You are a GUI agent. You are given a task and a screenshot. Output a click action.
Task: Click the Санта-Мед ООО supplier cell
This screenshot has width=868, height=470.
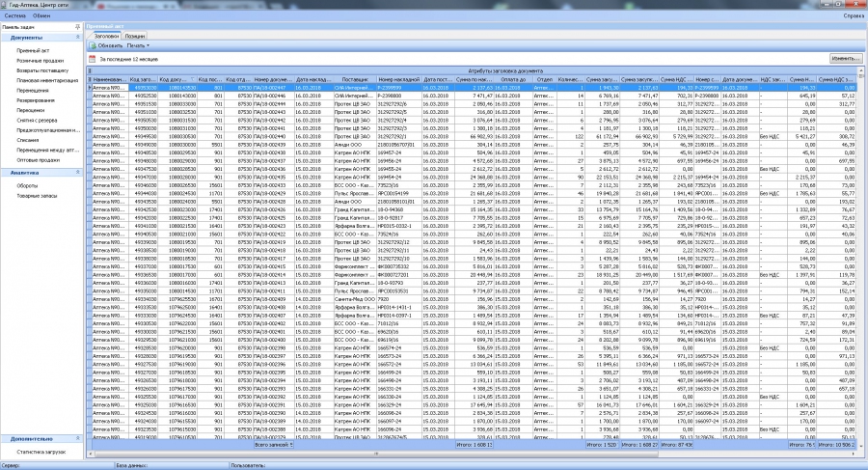tap(355, 299)
